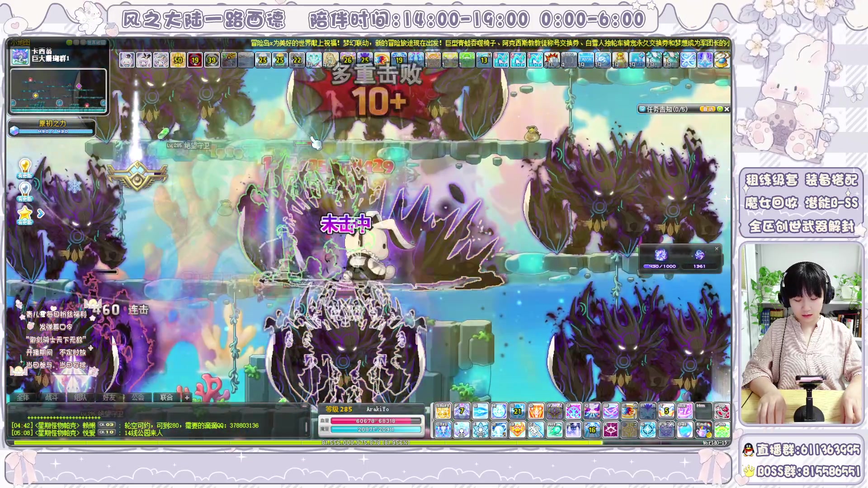This screenshot has width=868, height=488.
Task: Activate the G hotkey wave skill
Action: click(x=480, y=411)
